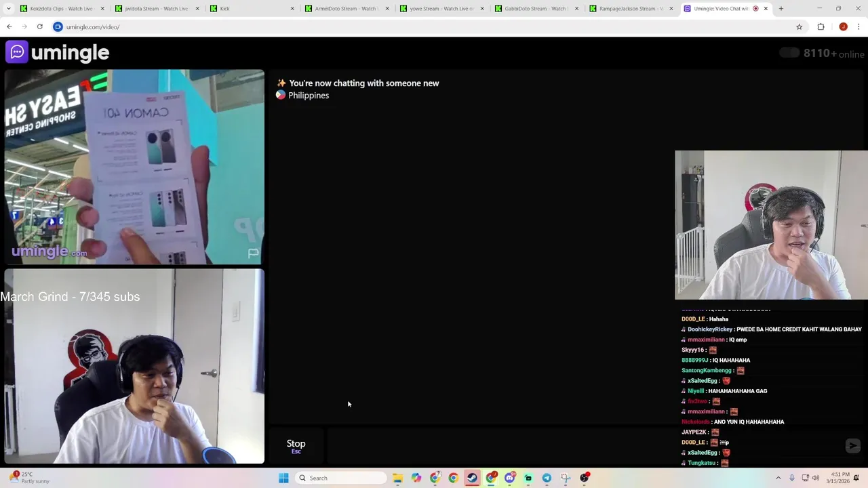Switch to RampageJackson Stream tab
Viewport: 868px width, 488px height.
(x=631, y=9)
